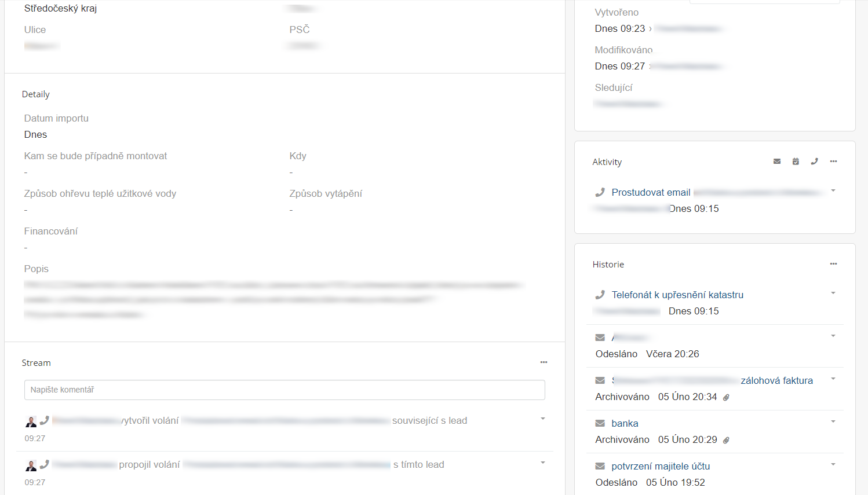
Task: Click the Napište komentář comment field
Action: pyautogui.click(x=285, y=390)
